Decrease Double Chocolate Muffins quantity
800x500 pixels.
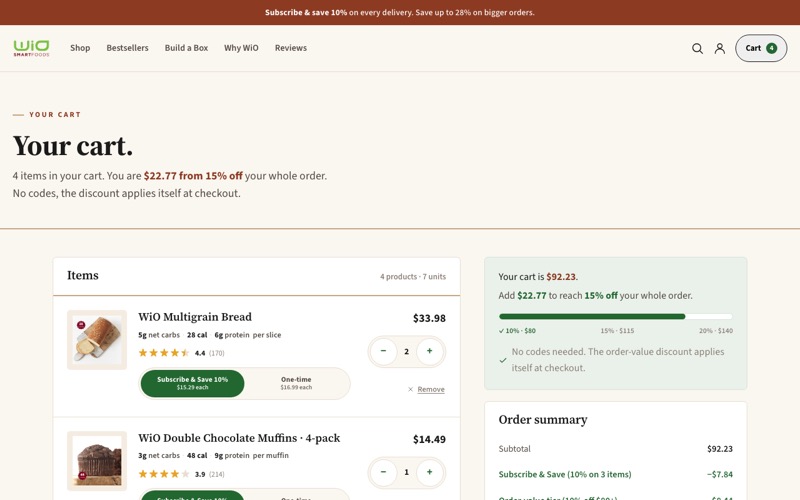point(383,472)
